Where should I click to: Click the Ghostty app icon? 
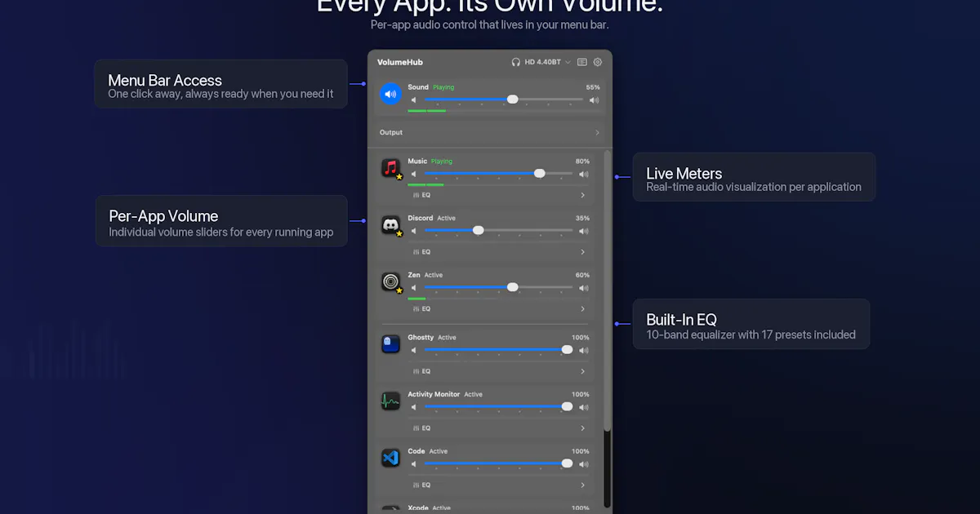pos(390,344)
